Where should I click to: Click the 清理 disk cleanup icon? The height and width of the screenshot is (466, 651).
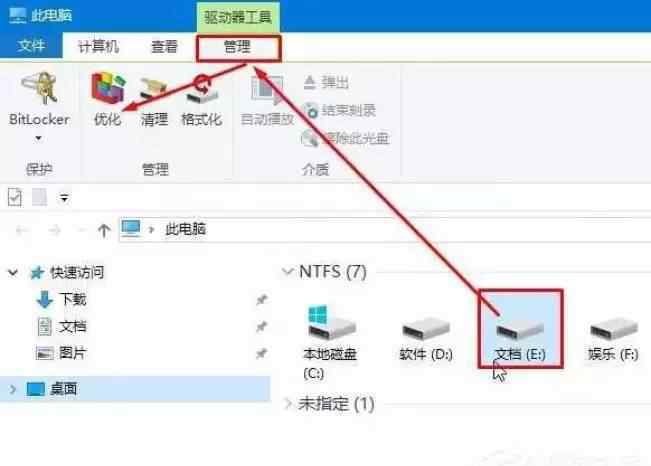coord(154,90)
